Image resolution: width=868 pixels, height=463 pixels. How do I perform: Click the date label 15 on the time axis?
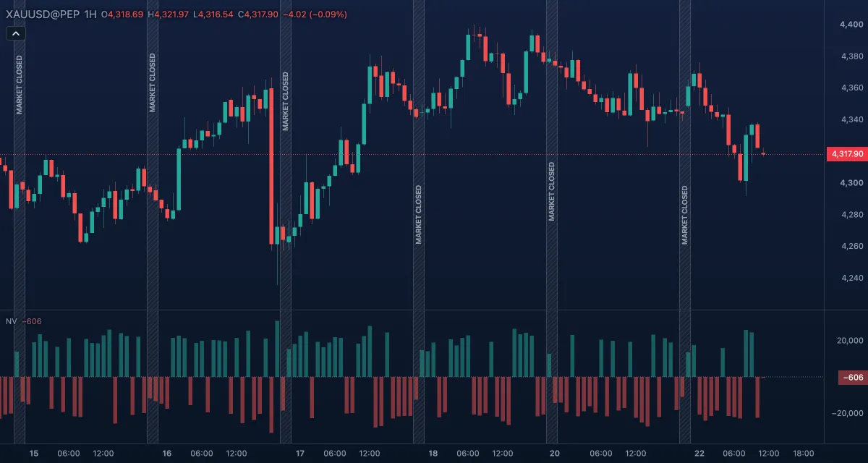click(x=34, y=454)
